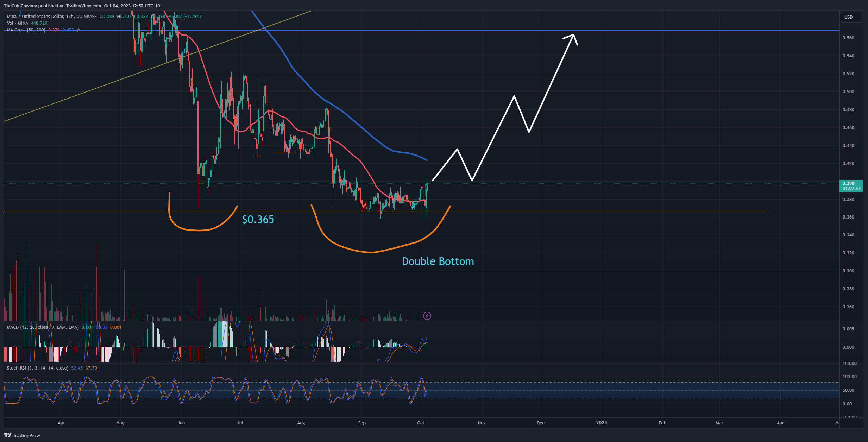Click the Oct label on time axis

[421, 423]
